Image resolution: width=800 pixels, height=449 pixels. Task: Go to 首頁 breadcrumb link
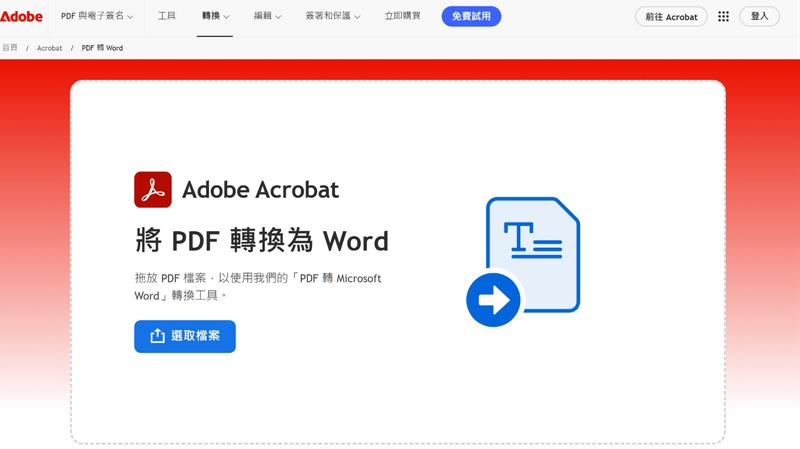coord(10,48)
